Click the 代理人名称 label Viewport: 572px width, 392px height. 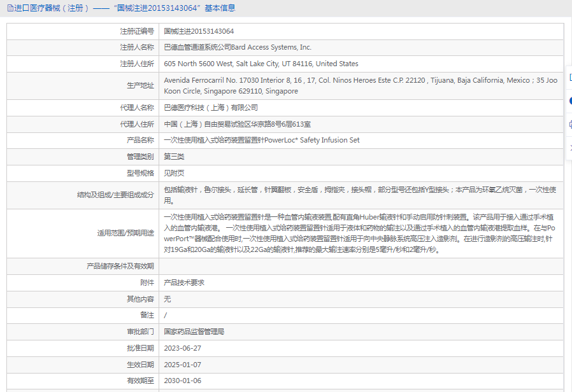click(x=137, y=108)
